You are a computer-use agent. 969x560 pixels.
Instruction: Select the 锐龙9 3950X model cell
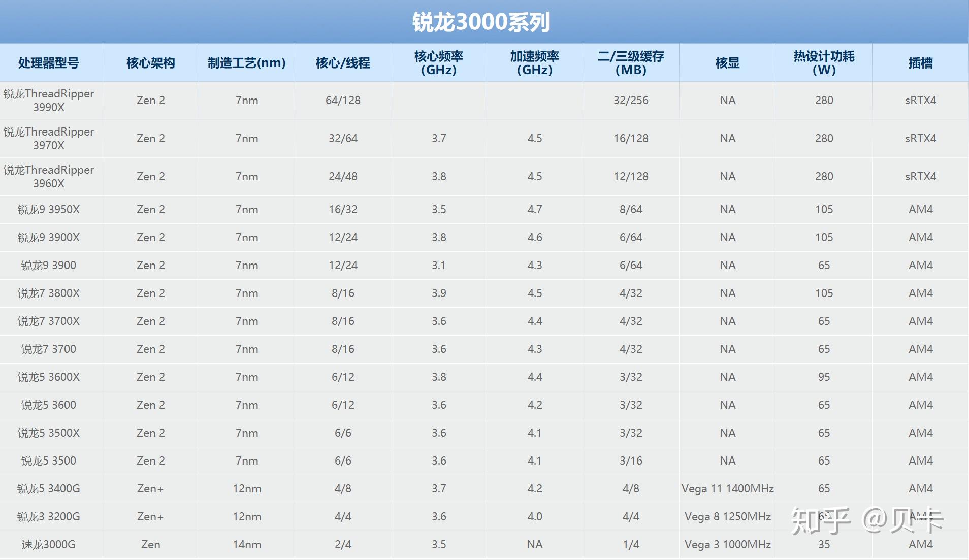coord(49,210)
